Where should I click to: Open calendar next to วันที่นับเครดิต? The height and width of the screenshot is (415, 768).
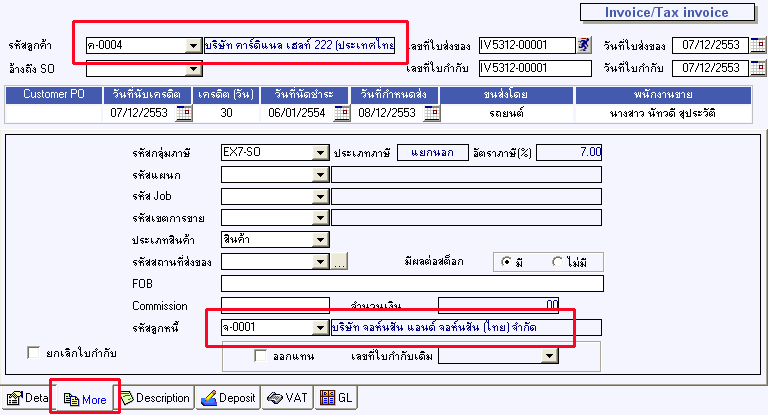coord(183,113)
